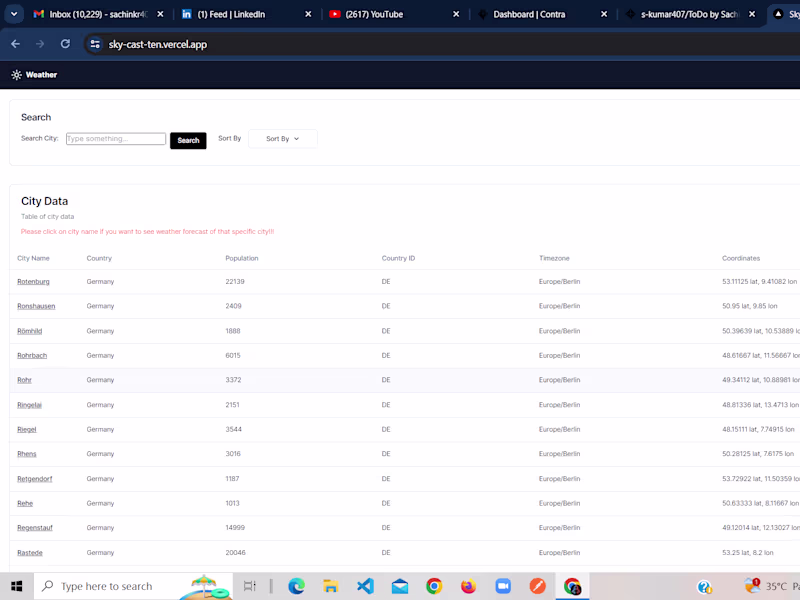Image resolution: width=800 pixels, height=600 pixels.
Task: Click the black Search button
Action: pos(188,140)
